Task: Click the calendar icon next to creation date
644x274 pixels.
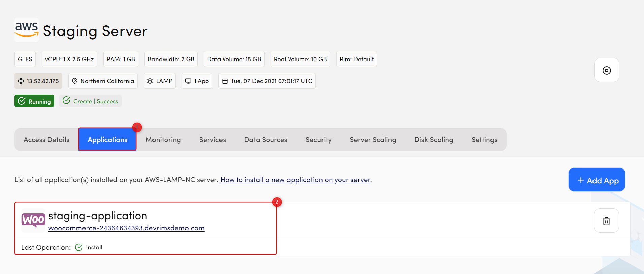Action: point(225,81)
